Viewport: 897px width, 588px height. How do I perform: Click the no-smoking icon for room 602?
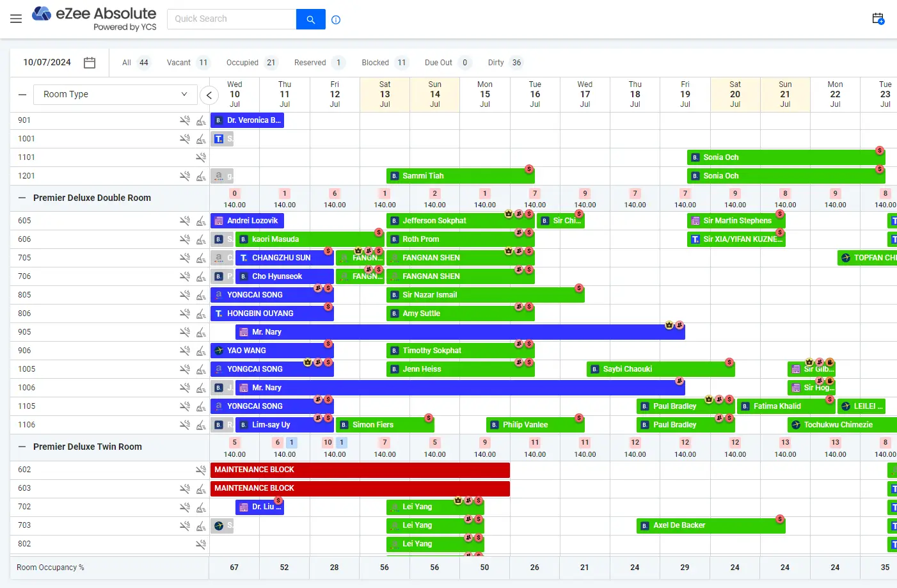pyautogui.click(x=201, y=470)
